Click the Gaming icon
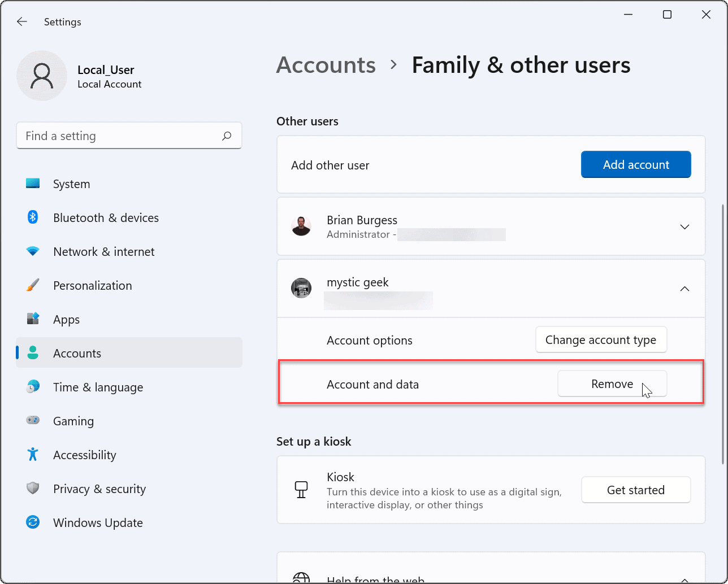The height and width of the screenshot is (584, 728). [x=33, y=421]
